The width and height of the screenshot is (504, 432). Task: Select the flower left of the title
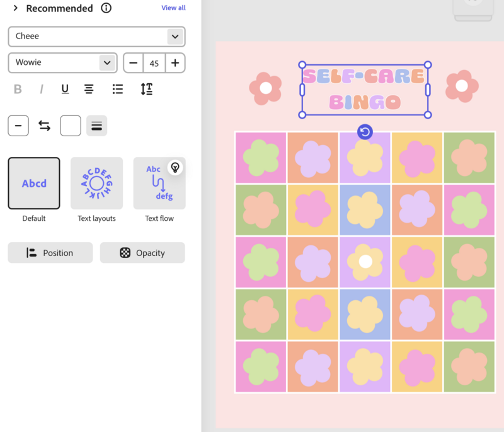[265, 88]
